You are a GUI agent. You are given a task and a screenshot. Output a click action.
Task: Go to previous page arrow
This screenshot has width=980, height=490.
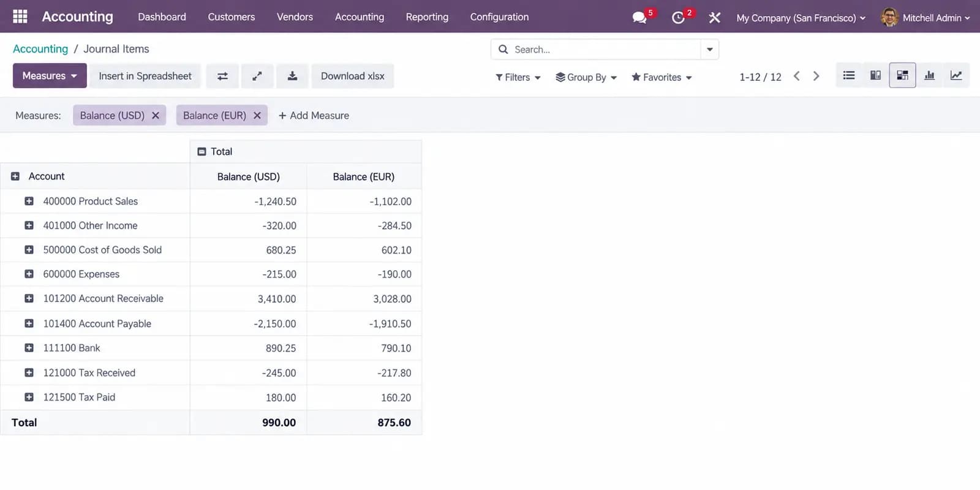(796, 76)
